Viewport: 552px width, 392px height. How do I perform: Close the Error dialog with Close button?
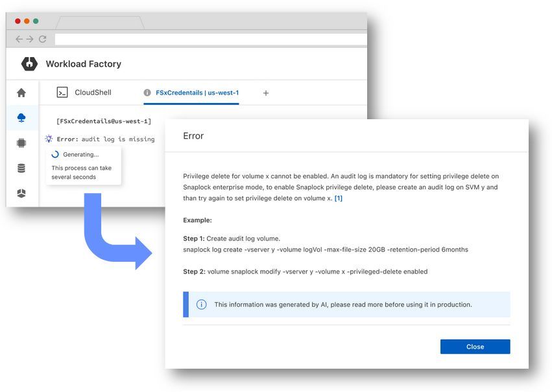click(475, 347)
